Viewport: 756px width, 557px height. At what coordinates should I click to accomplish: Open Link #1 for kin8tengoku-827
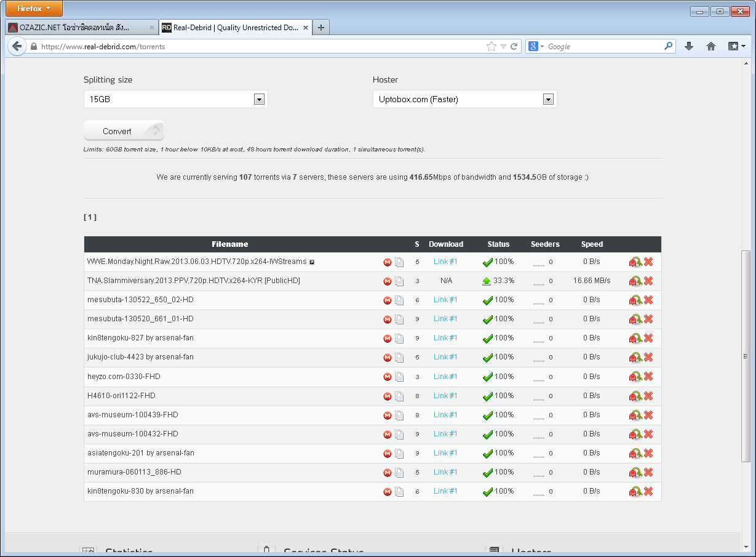click(445, 338)
